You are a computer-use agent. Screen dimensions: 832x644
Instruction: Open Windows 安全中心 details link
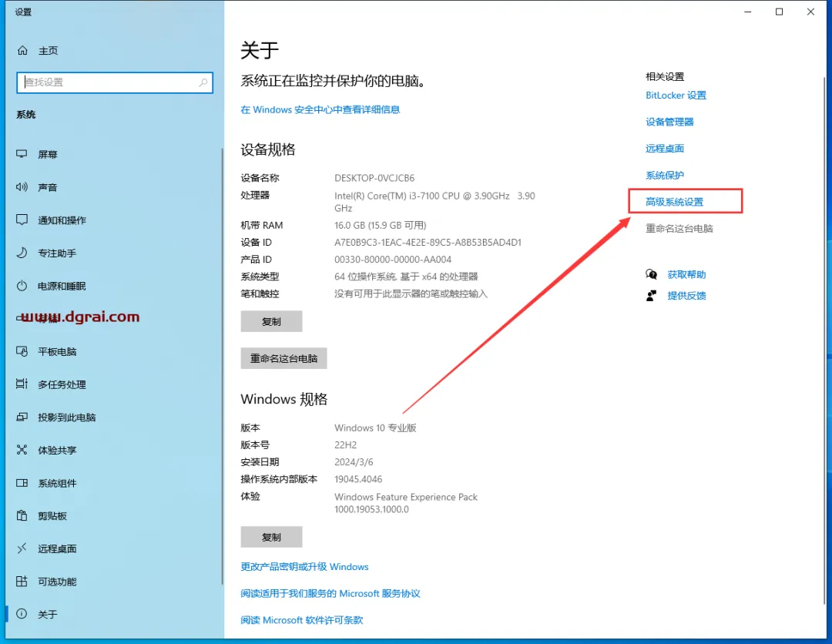click(320, 109)
